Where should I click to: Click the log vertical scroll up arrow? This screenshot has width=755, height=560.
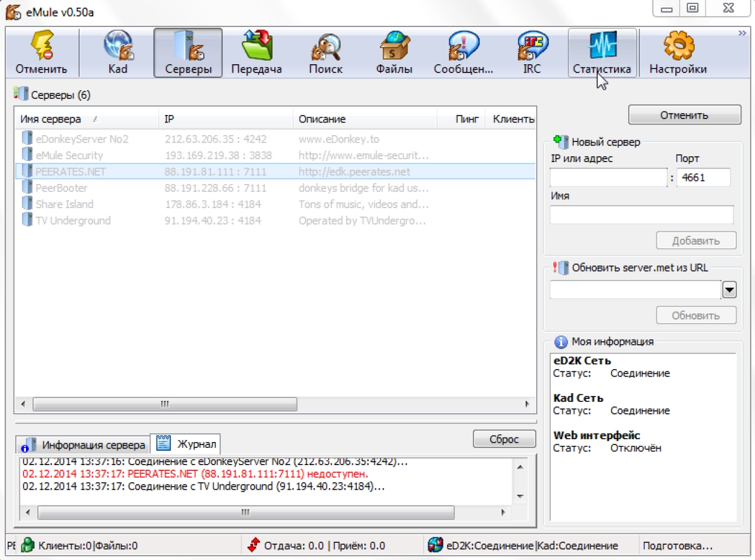[x=520, y=467]
